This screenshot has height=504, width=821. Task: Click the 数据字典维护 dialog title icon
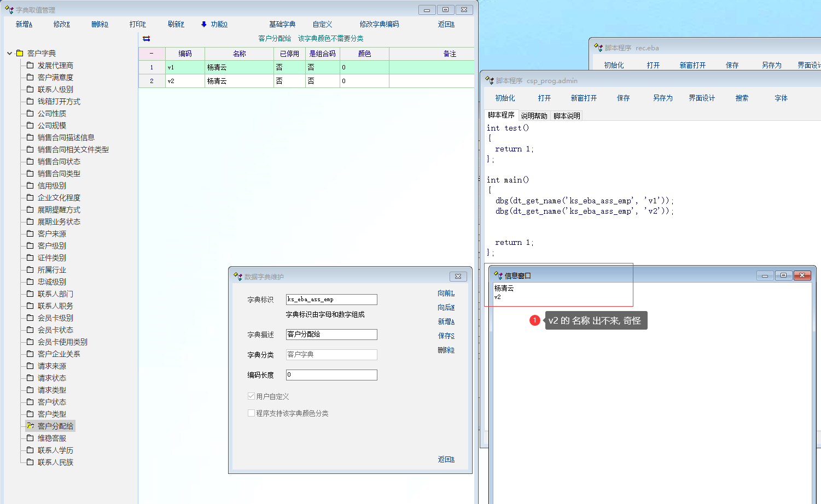coord(237,277)
